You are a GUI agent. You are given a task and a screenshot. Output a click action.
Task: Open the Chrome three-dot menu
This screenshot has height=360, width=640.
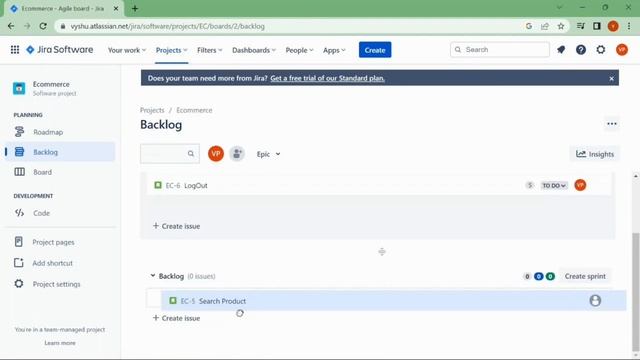tap(629, 26)
